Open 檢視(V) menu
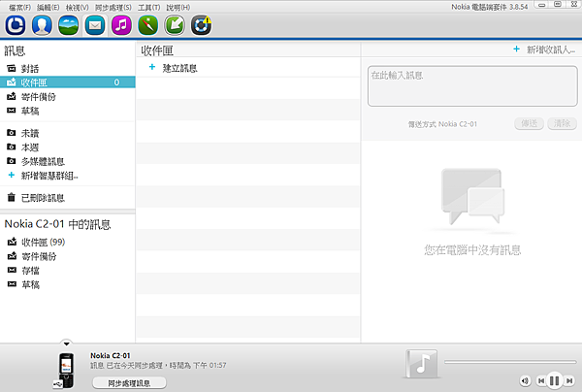582x392 pixels. 78,7
